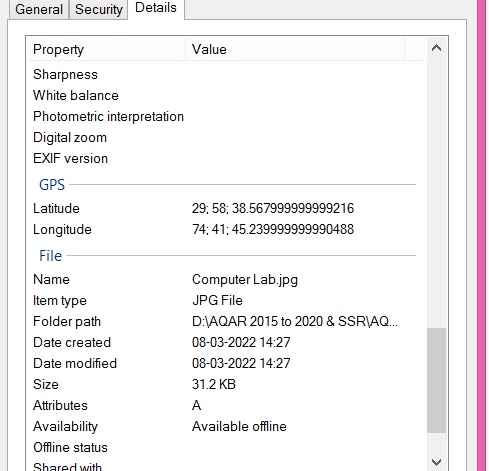Click the GPS section header

coord(52,185)
